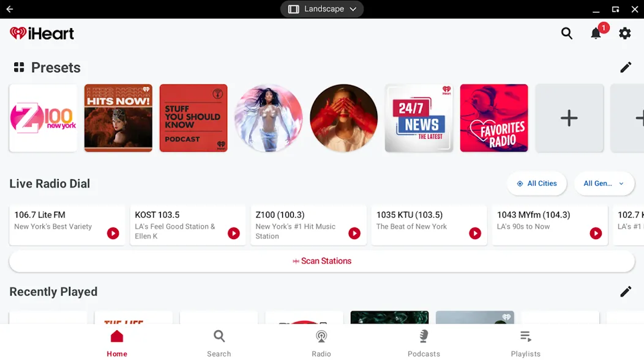
Task: Click Scan Stations button
Action: 322,261
